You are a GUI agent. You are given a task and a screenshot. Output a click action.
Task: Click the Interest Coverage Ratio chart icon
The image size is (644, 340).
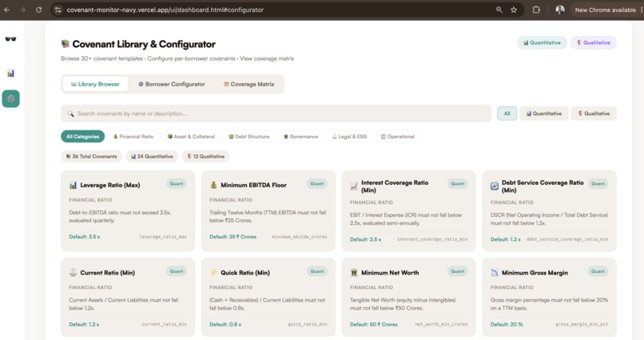[354, 186]
